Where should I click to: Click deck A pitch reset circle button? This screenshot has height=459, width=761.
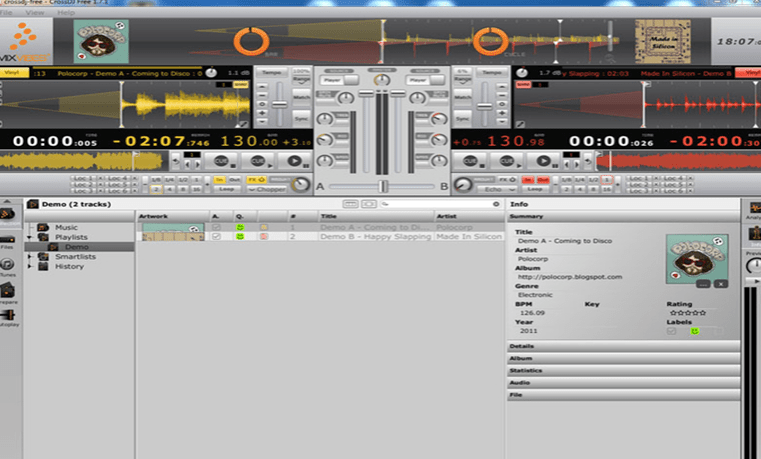click(x=262, y=104)
